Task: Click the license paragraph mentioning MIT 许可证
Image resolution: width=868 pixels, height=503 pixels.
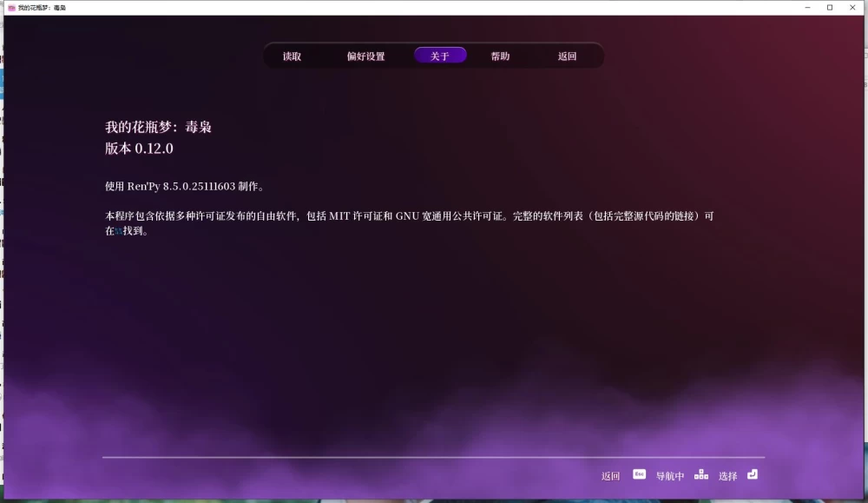Action: tap(410, 223)
